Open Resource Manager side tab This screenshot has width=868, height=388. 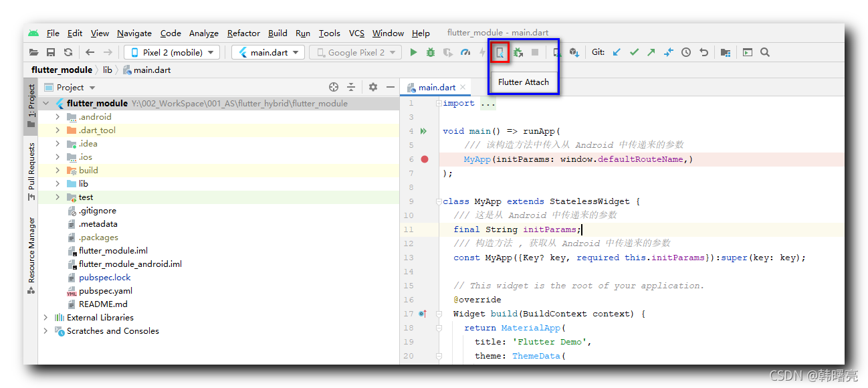tap(31, 256)
